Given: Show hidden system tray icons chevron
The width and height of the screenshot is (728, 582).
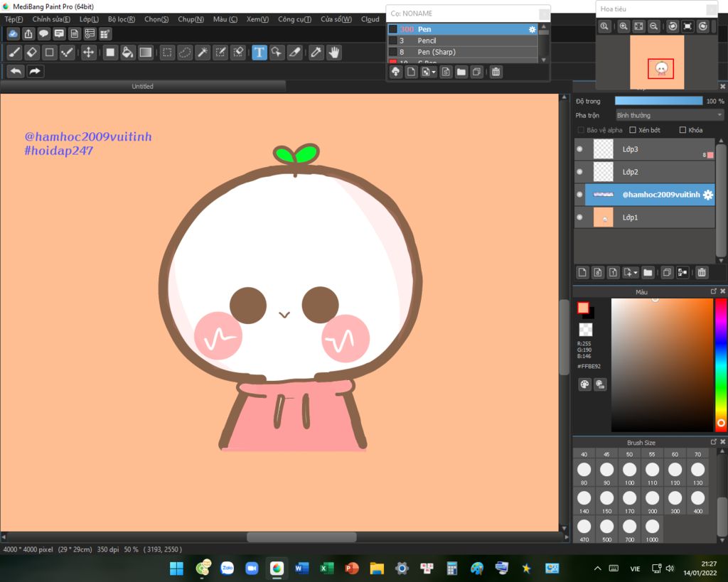Looking at the screenshot, I should point(597,568).
